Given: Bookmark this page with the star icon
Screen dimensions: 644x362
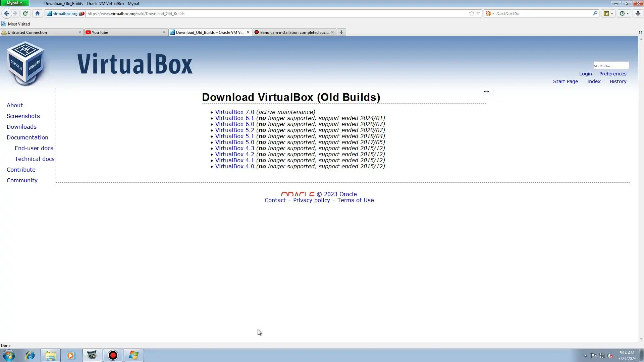Looking at the screenshot, I should (471, 13).
